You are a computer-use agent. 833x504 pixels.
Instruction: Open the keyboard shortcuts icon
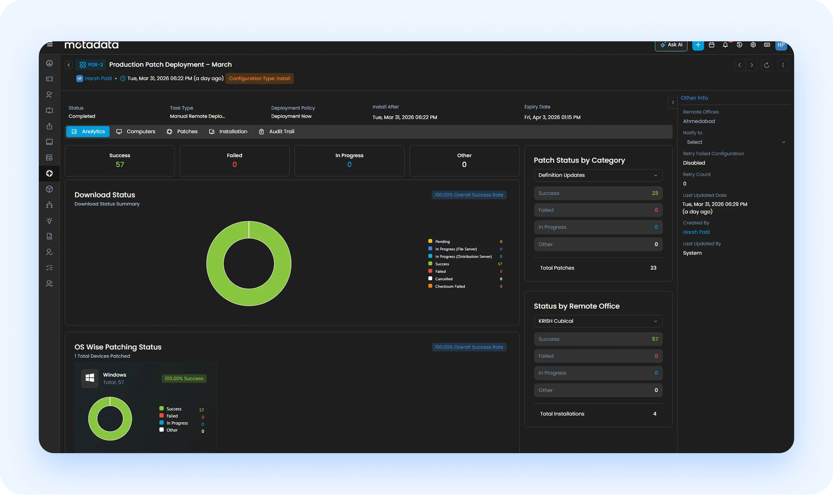click(767, 44)
